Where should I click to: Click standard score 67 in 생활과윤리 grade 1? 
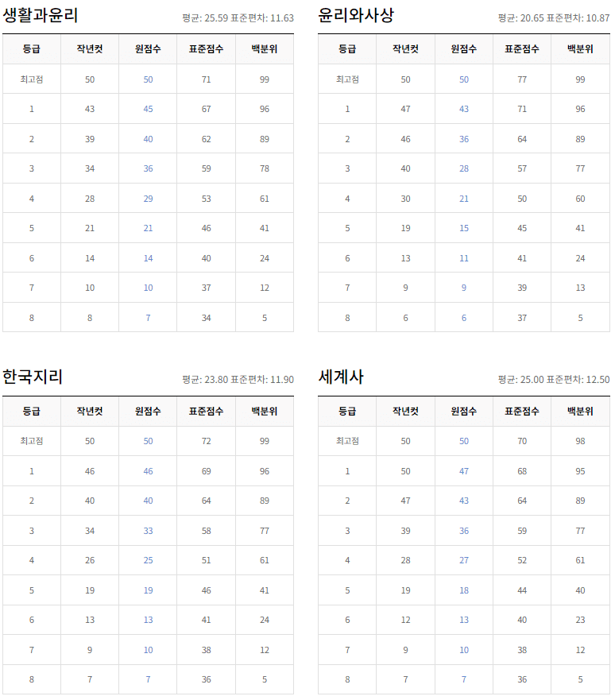[206, 109]
